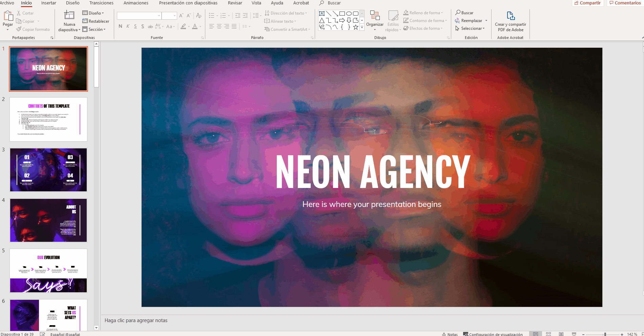Click the Restablecer slide button

click(x=96, y=21)
